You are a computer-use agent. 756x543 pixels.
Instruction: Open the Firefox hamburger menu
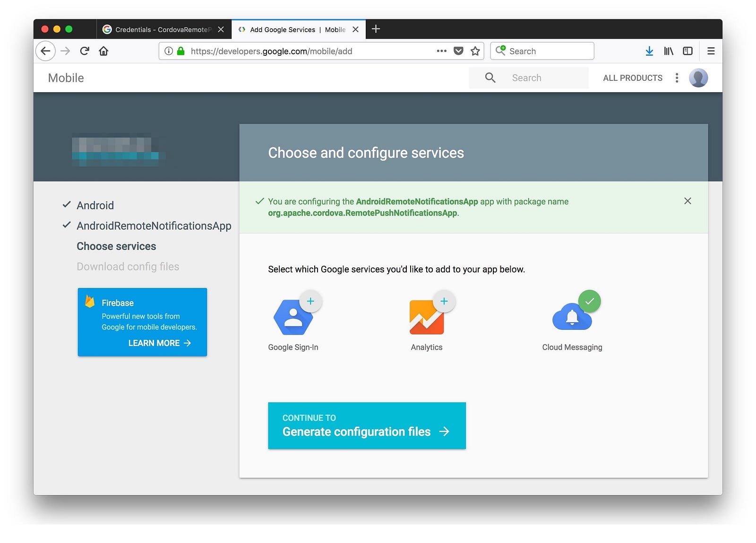[x=711, y=51]
